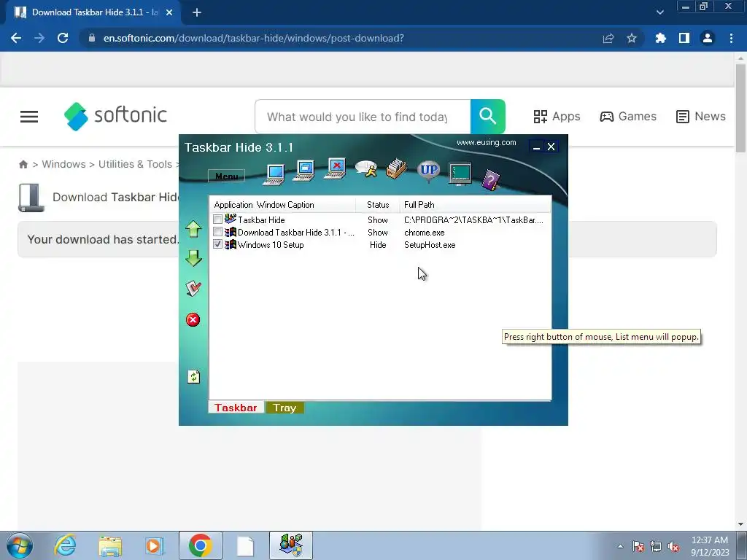The width and height of the screenshot is (747, 560).
Task: Switch to the Tray tab
Action: (x=285, y=408)
